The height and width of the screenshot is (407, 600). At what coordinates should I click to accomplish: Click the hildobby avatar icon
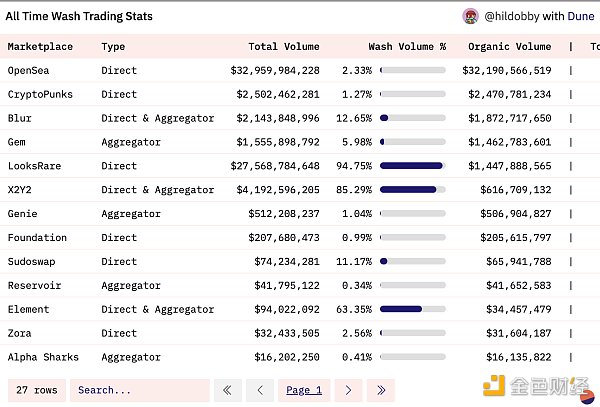point(470,16)
